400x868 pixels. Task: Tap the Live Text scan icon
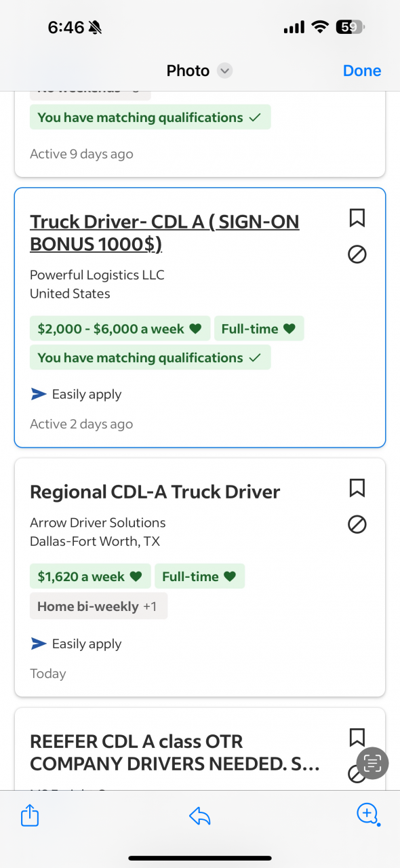[372, 762]
